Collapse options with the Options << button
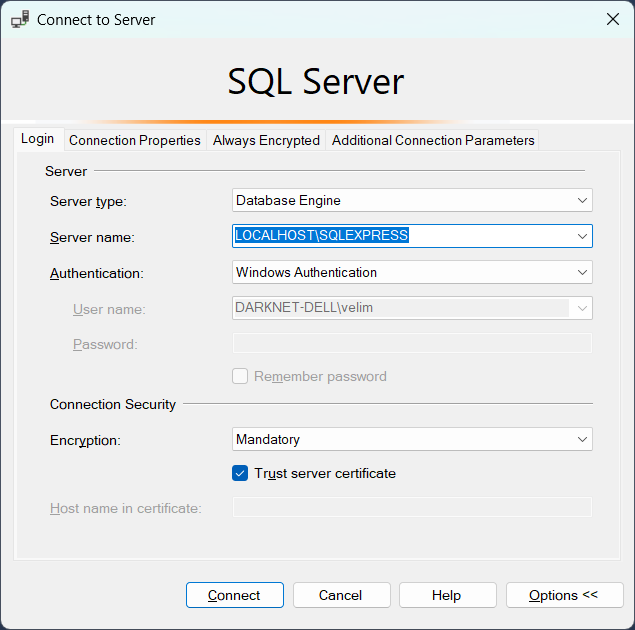 pyautogui.click(x=563, y=595)
